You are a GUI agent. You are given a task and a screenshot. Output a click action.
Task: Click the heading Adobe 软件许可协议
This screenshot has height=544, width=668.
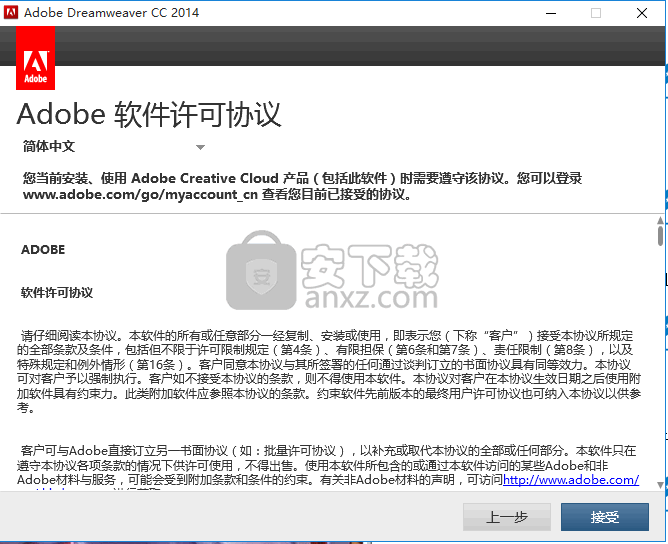click(149, 114)
